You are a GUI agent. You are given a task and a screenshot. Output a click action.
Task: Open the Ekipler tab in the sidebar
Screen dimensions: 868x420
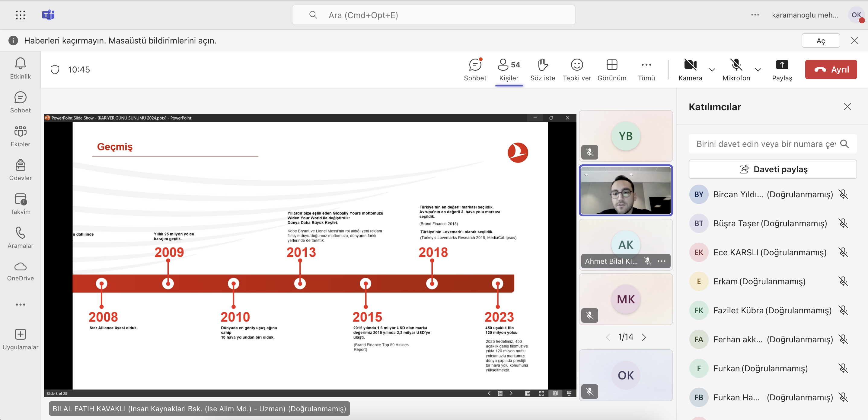20,136
